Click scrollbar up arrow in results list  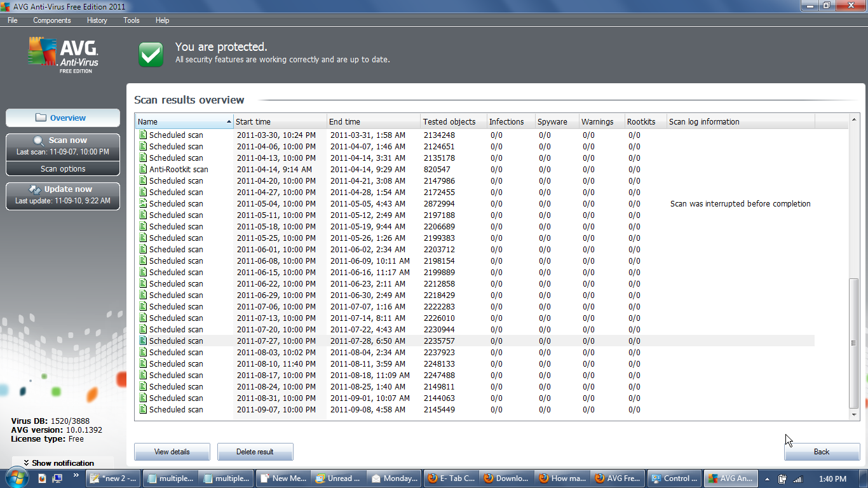point(854,120)
